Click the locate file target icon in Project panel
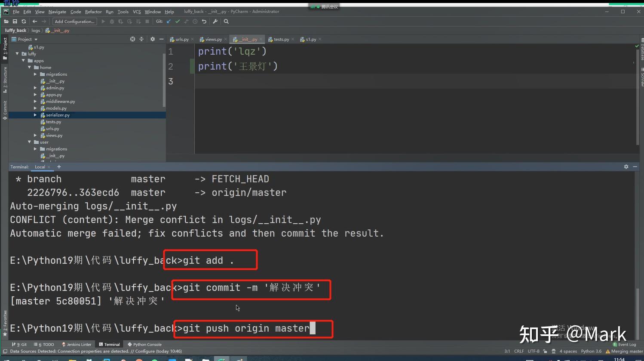 132,39
